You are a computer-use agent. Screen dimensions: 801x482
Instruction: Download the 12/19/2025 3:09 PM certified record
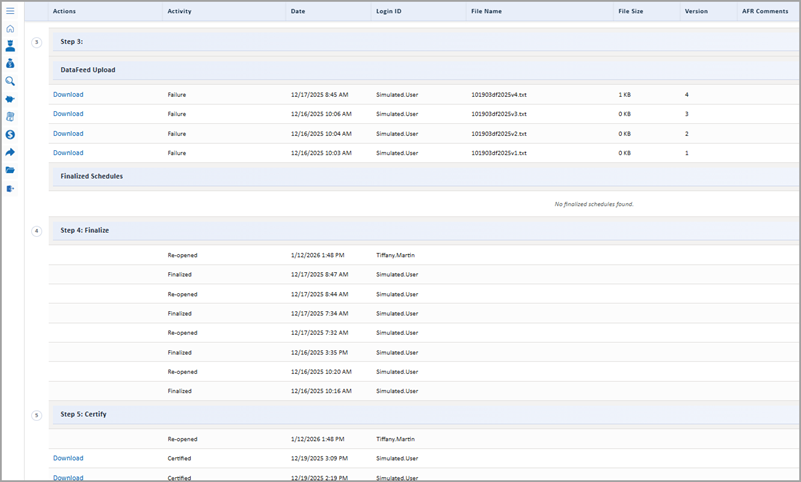pyautogui.click(x=68, y=459)
